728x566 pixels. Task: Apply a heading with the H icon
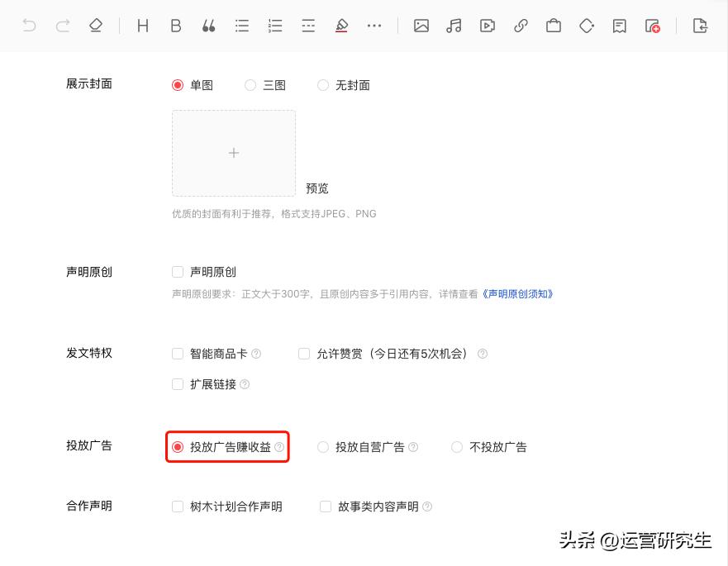(x=142, y=25)
